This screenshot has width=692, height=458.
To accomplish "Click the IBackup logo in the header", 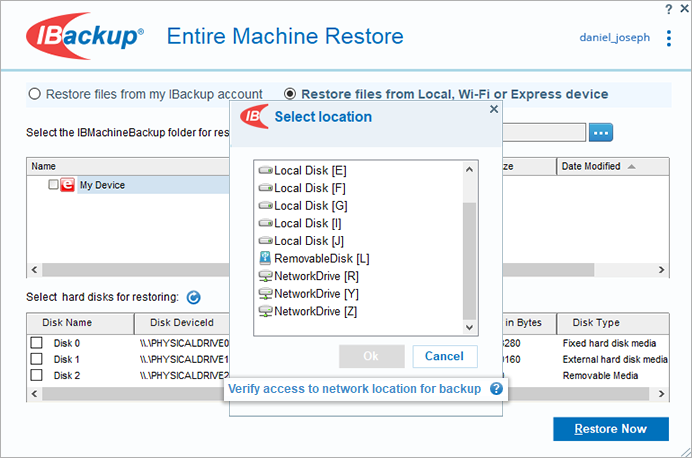I will pos(85,36).
